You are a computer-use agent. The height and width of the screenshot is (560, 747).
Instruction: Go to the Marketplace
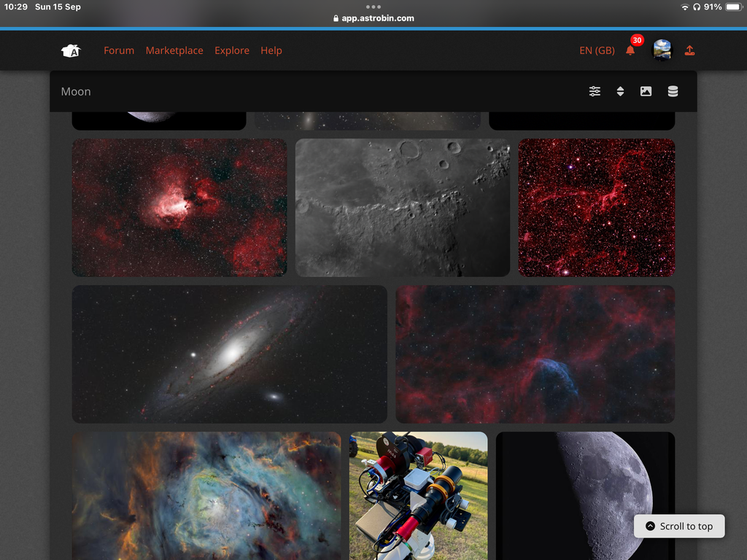(174, 50)
